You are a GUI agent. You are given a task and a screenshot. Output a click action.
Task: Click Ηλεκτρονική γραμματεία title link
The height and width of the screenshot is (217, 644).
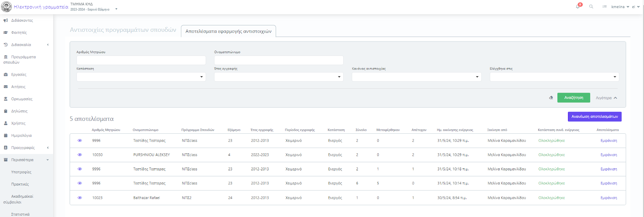(41, 7)
